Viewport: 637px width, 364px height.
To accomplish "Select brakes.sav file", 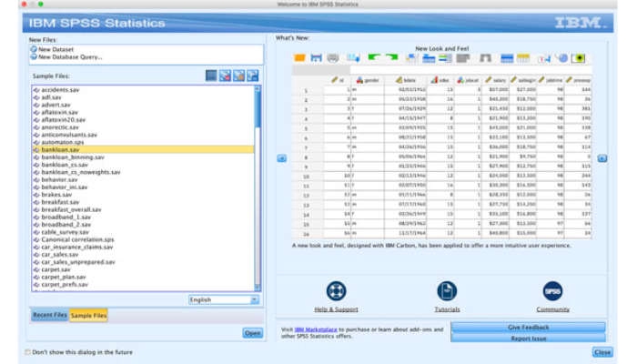I will (x=143, y=195).
